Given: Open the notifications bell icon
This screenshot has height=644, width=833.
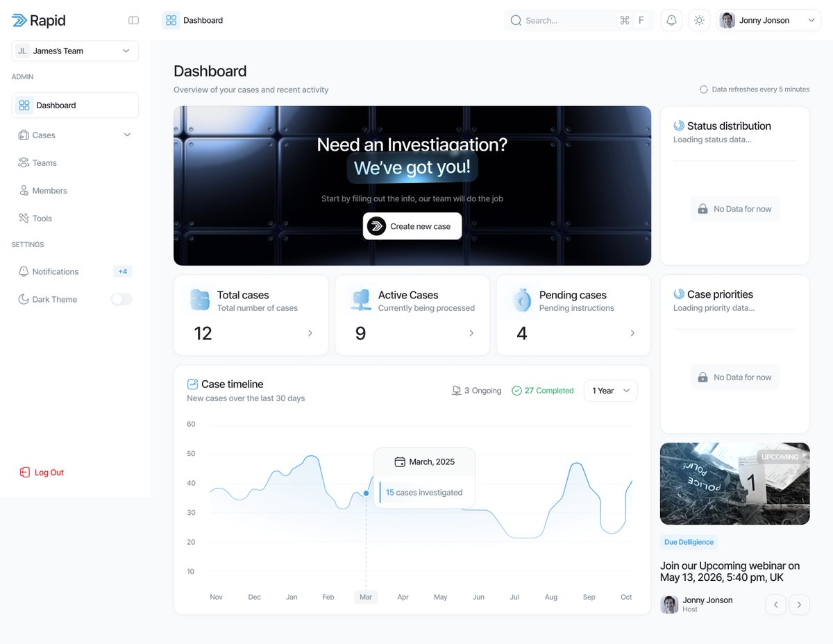Looking at the screenshot, I should [671, 20].
